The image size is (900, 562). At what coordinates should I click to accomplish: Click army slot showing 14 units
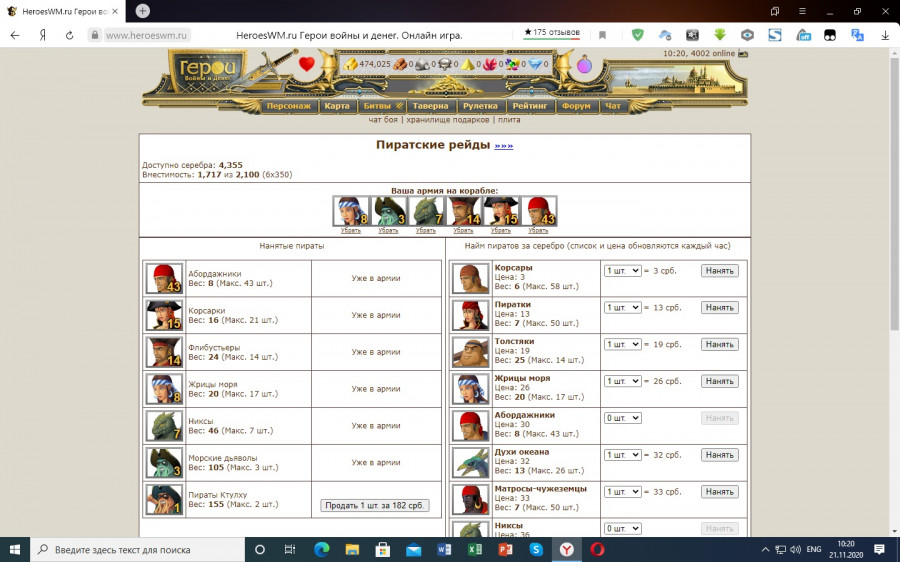(463, 211)
